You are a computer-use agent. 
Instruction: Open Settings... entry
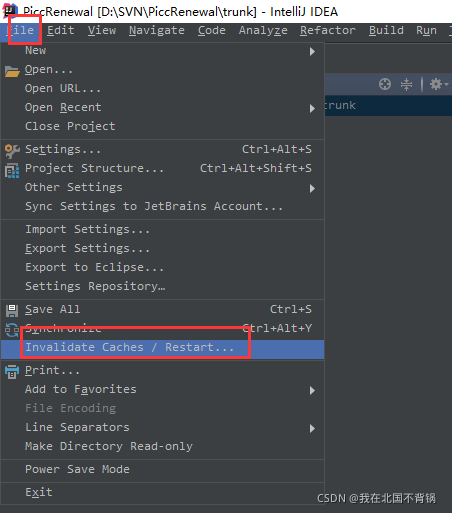(x=162, y=150)
